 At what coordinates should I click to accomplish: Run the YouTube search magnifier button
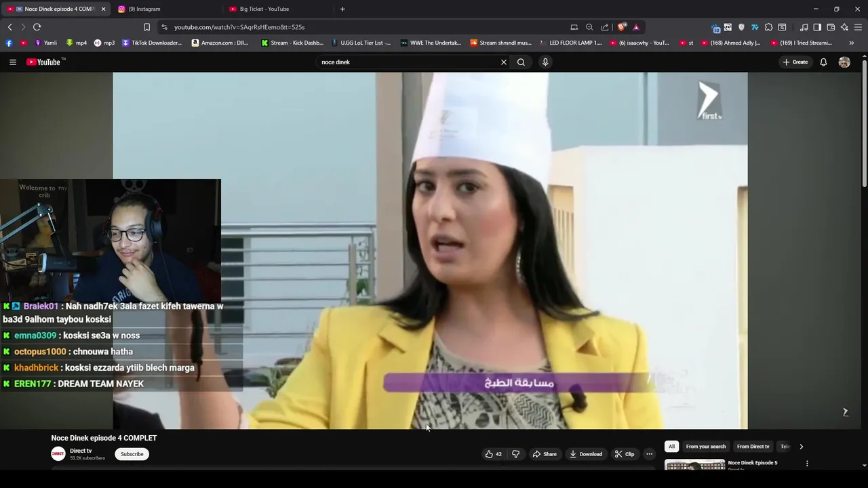[521, 62]
